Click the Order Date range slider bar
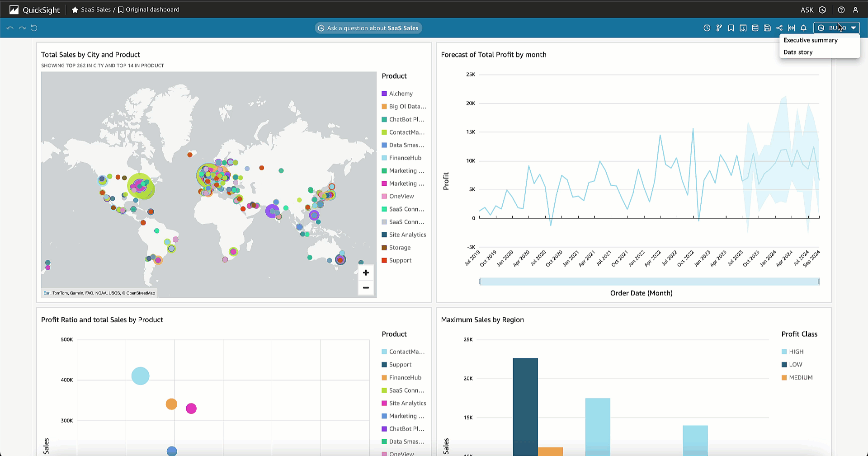The height and width of the screenshot is (456, 868). click(649, 282)
